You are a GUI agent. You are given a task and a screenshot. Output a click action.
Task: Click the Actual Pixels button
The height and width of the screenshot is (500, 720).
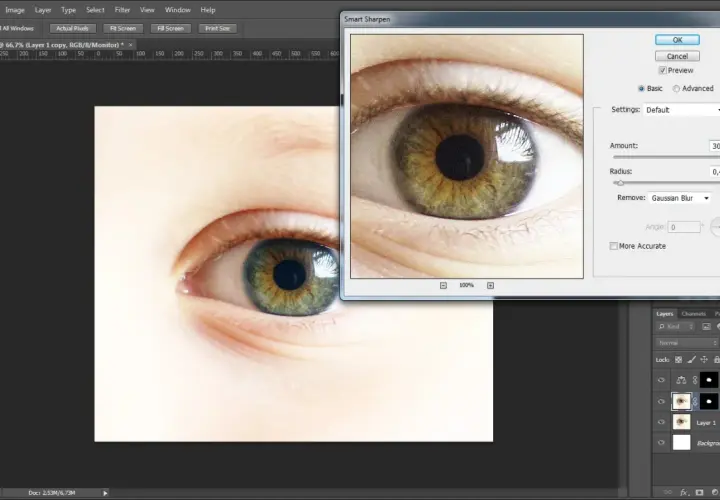73,28
